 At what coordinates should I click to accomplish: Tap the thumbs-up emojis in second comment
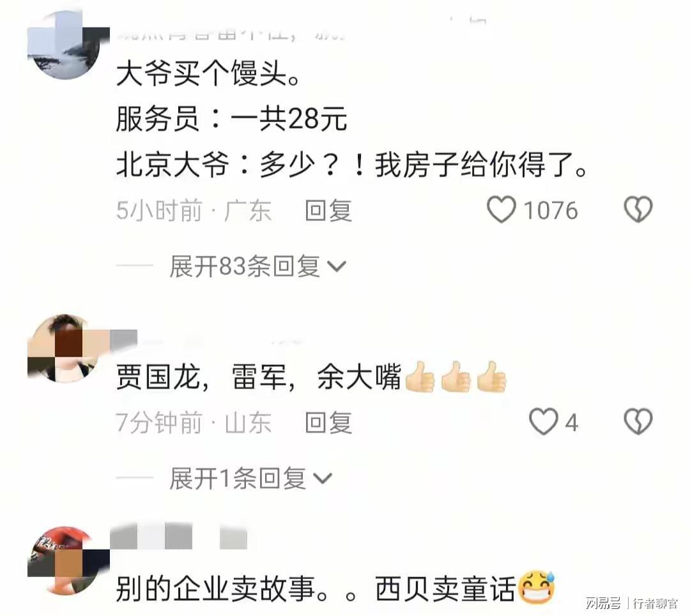tap(456, 376)
